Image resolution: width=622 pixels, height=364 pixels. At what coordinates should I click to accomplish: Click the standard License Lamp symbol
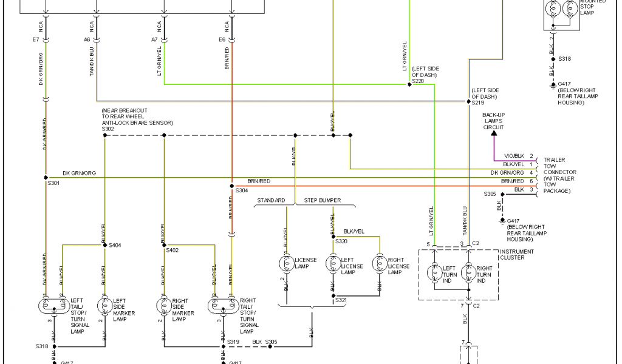point(285,263)
